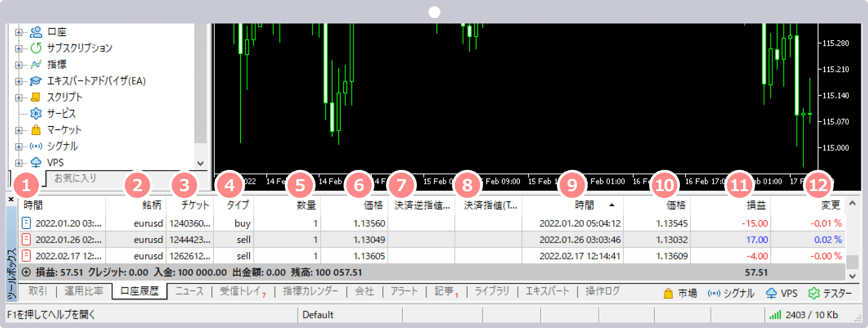
Task: Open the ライブラリ tab
Action: tap(492, 291)
